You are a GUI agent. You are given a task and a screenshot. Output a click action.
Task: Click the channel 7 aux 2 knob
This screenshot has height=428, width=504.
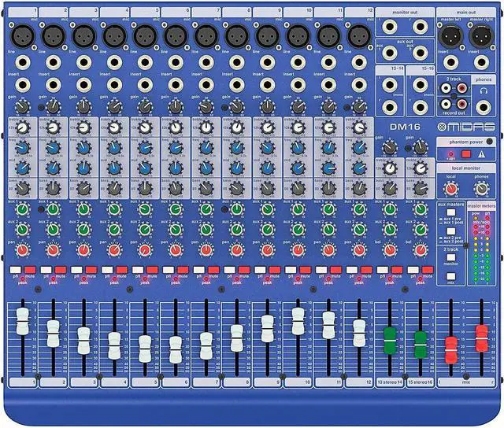point(206,230)
